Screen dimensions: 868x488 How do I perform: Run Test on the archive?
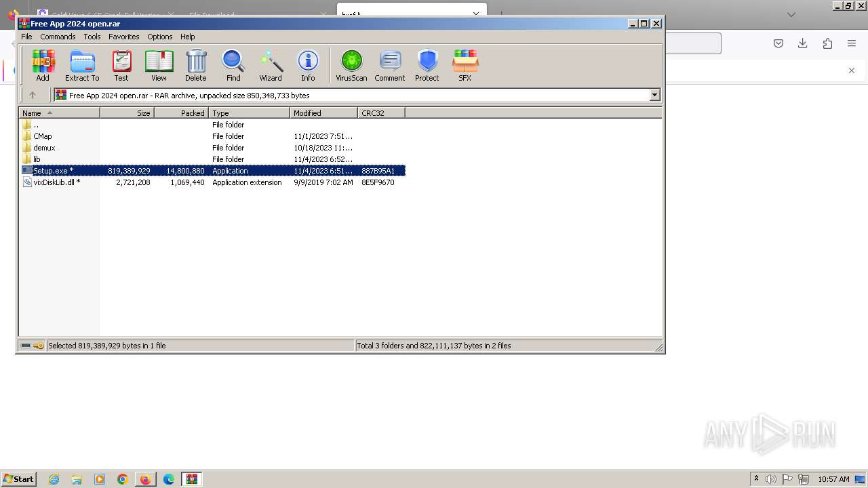[x=121, y=66]
